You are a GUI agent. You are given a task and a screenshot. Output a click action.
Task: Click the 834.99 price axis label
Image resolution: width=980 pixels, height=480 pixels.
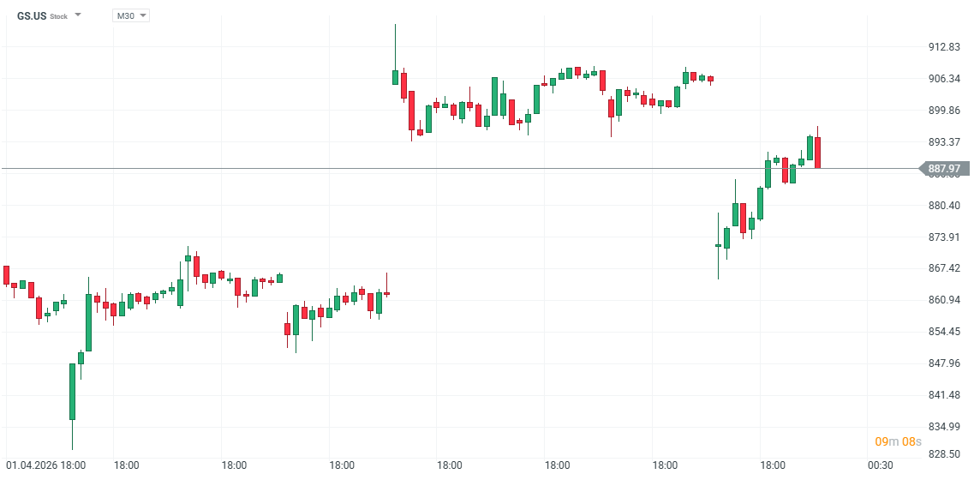(x=944, y=427)
